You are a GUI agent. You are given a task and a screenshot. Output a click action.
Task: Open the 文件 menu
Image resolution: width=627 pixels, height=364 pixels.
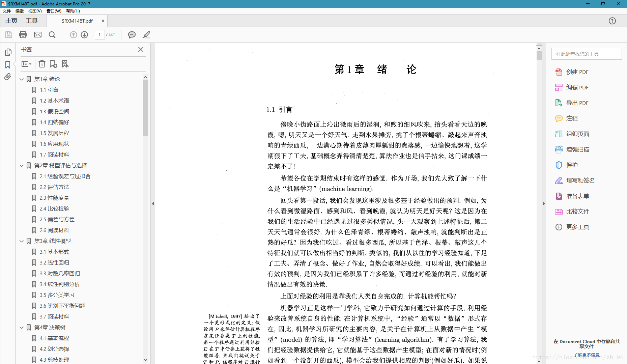(x=7, y=11)
